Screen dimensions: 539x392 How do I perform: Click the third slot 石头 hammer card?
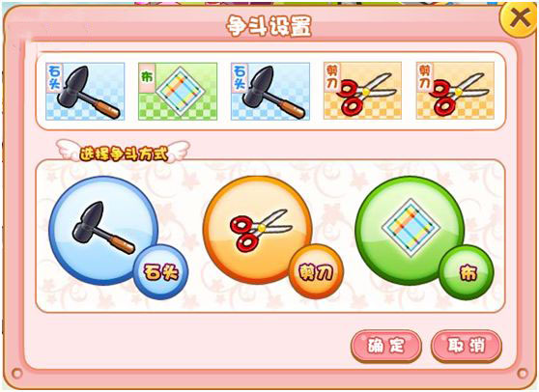point(270,92)
